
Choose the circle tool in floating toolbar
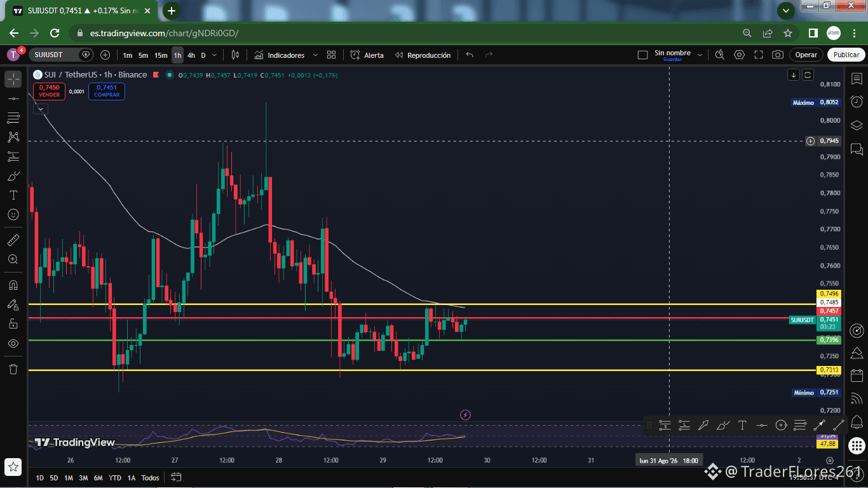click(781, 425)
